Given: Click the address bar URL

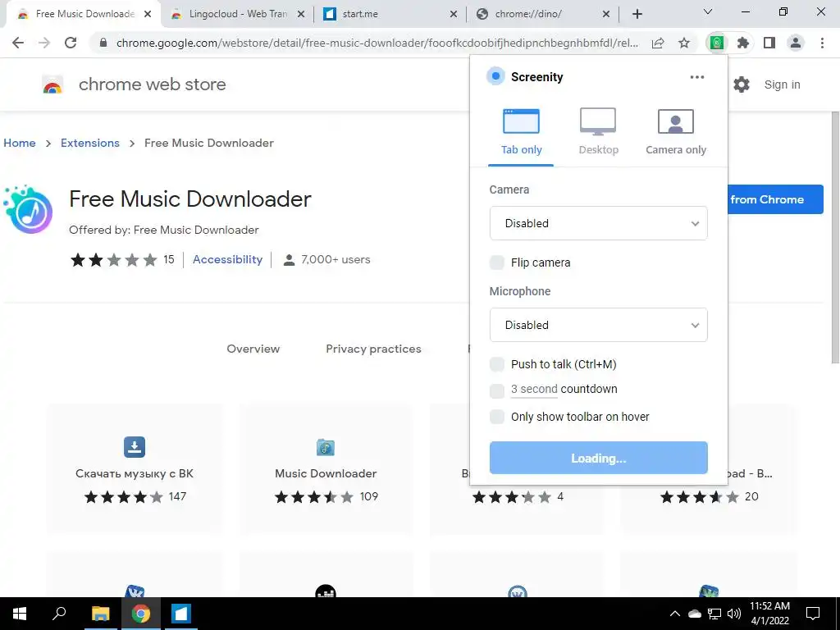Looking at the screenshot, I should (x=377, y=43).
